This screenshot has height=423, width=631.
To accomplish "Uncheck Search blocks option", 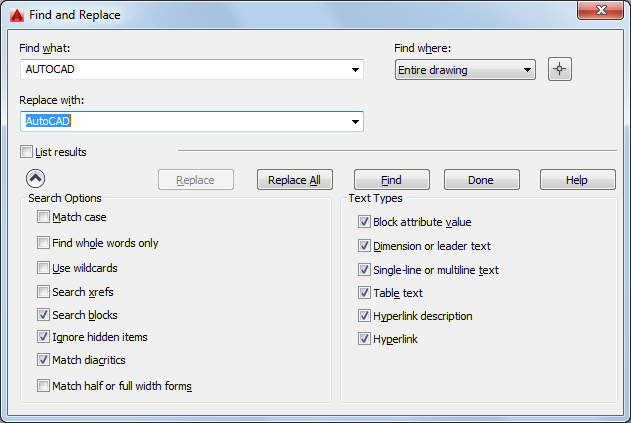I will pyautogui.click(x=43, y=314).
